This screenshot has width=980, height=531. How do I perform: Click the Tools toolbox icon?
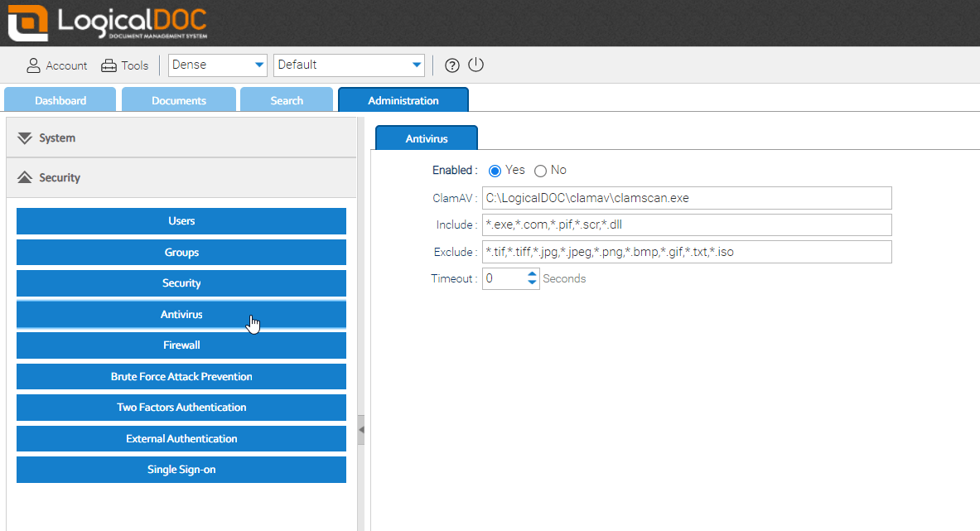[x=109, y=65]
